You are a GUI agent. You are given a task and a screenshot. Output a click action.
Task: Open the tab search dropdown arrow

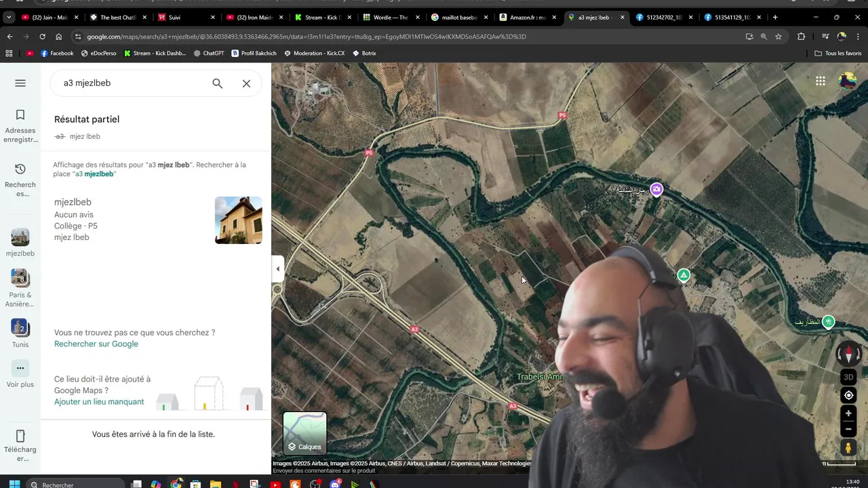(x=9, y=17)
